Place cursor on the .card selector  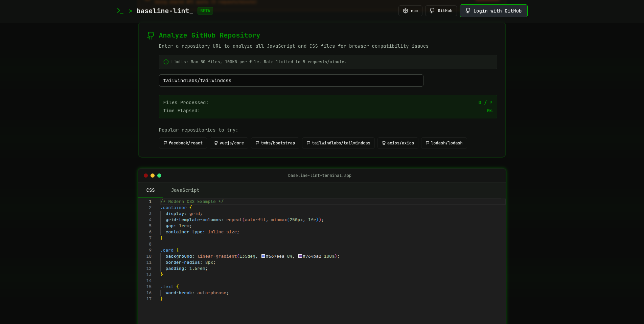tap(167, 250)
